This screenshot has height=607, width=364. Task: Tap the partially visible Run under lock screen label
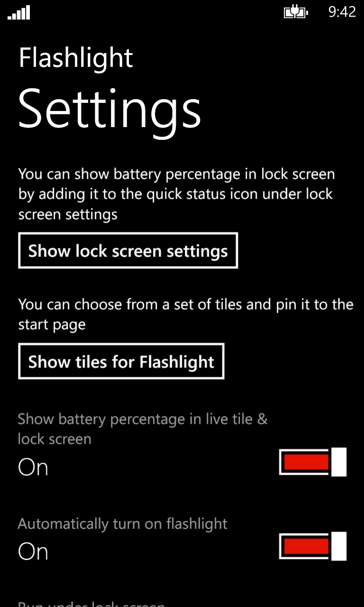coord(91,603)
